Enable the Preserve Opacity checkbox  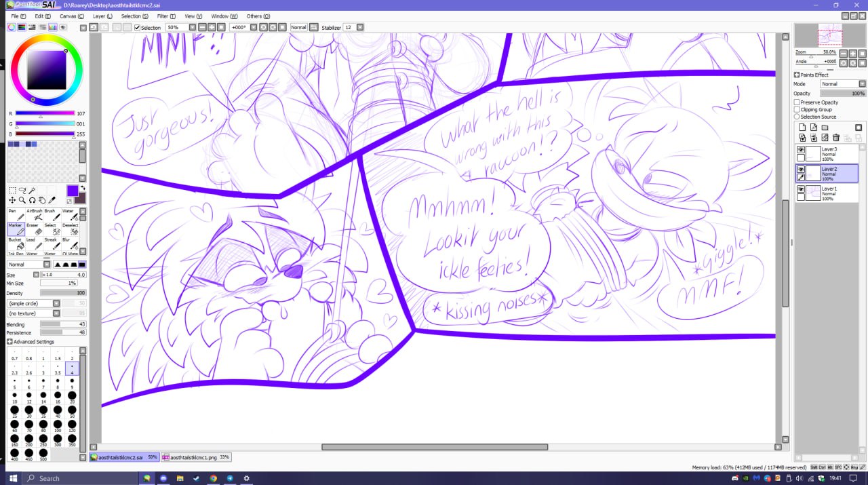click(x=797, y=102)
